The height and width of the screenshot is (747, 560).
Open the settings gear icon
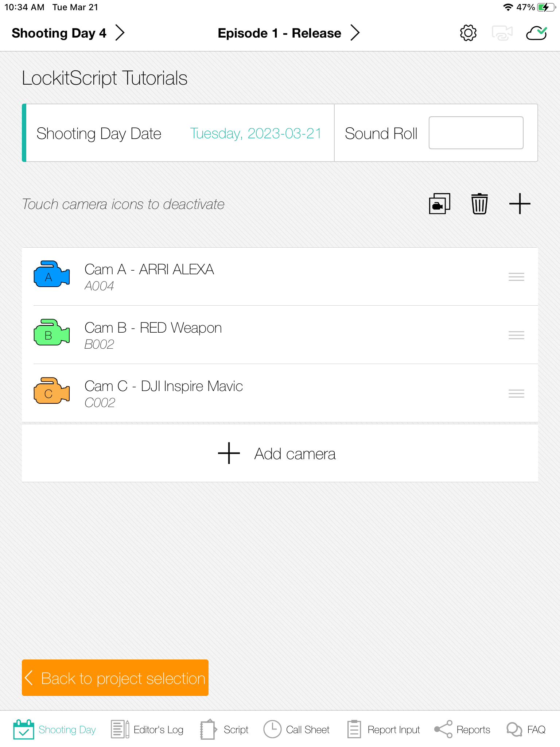point(468,33)
